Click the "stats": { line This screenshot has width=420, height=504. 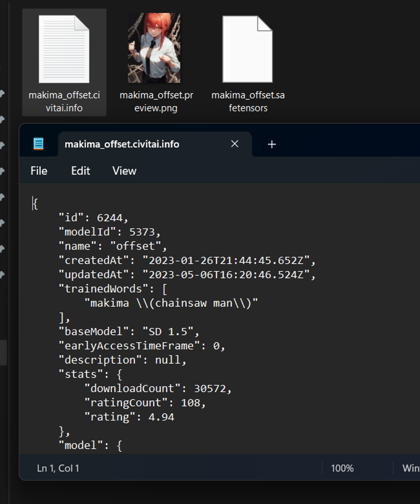90,374
